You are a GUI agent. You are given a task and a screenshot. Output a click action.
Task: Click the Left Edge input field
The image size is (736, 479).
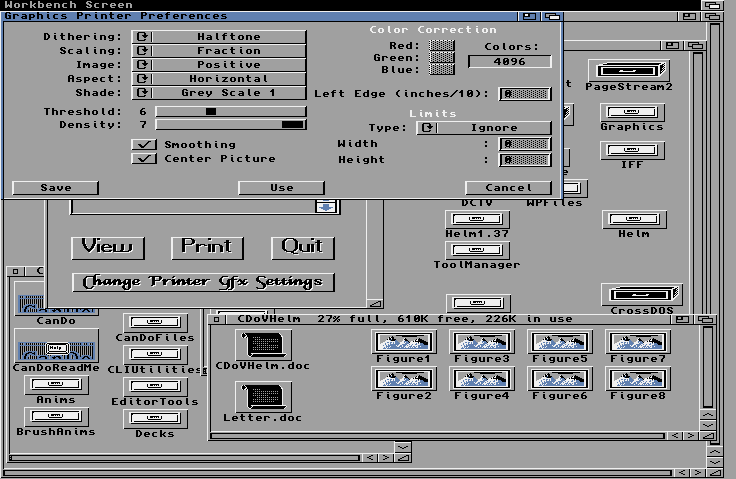coord(525,94)
